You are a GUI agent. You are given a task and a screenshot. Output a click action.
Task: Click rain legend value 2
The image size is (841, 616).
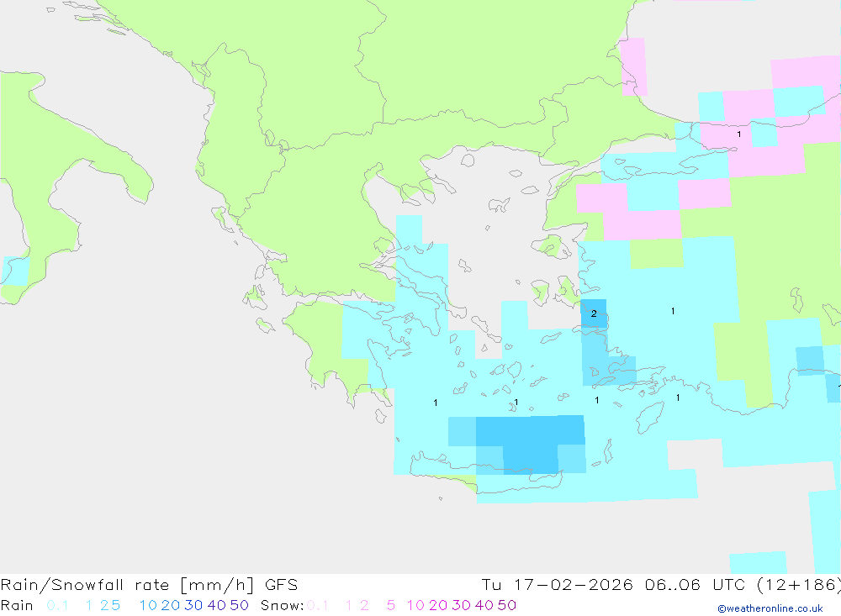pos(104,605)
